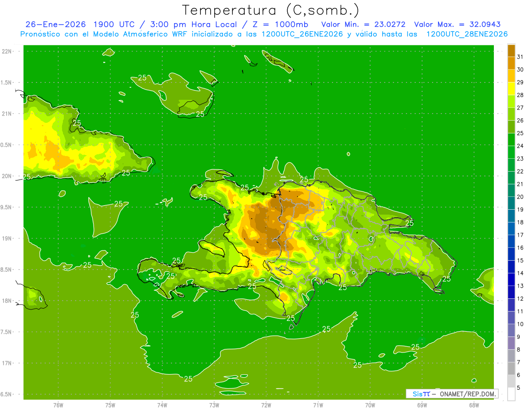Viewport: 532px width, 411px height.
Task: Click the '69W' longitude label
Action: 422,405
